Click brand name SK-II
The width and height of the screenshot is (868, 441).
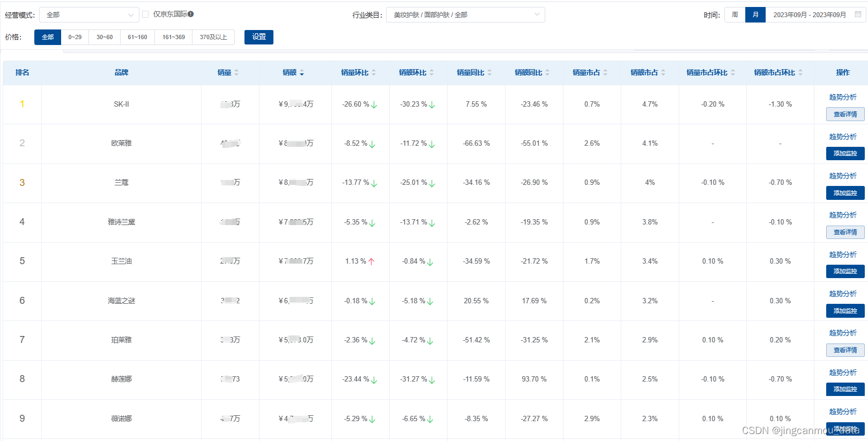(x=121, y=104)
